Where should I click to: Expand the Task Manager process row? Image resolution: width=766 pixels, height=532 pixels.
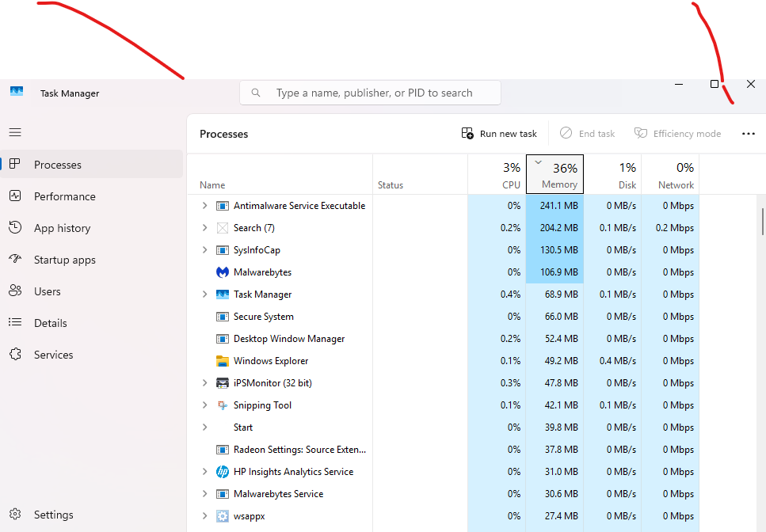pyautogui.click(x=204, y=294)
